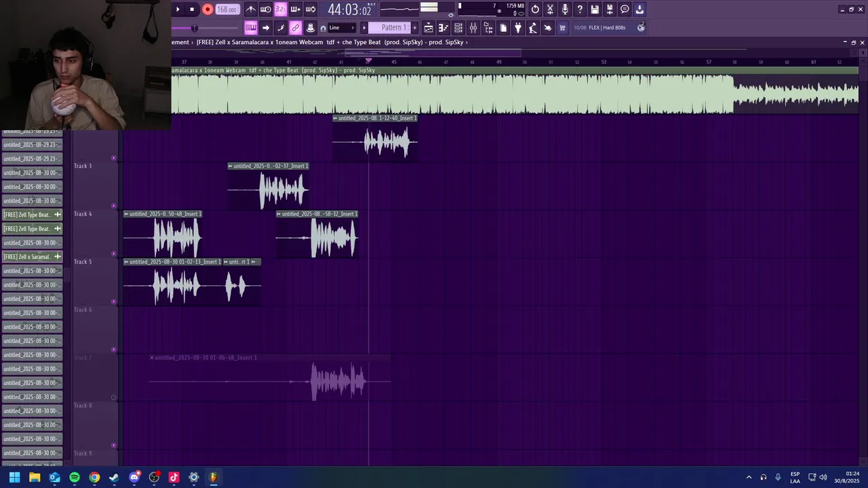Open menu of untitled_2025-0..50-48_Insert 1 clip
This screenshot has width=868, height=488.
point(126,214)
